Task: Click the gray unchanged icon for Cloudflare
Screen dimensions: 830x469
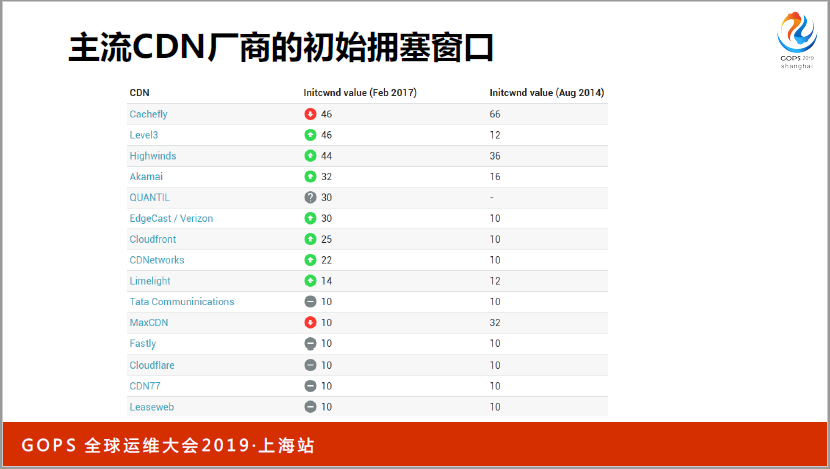Action: 310,365
